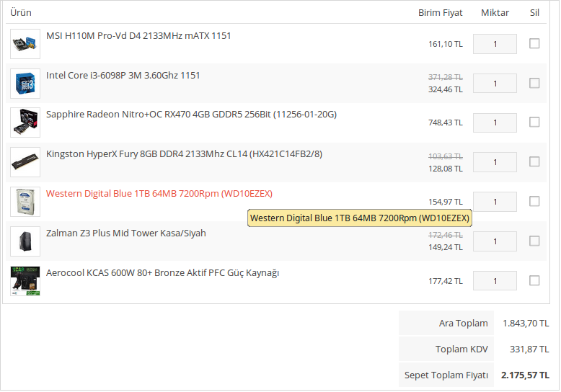The height and width of the screenshot is (392, 561).
Task: Click the quantity field for Intel Core i3-6098P
Action: tap(495, 84)
